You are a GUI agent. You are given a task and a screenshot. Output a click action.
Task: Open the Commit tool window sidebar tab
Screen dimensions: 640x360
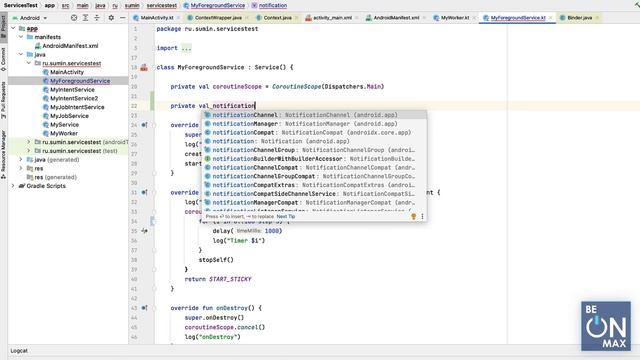[x=3, y=59]
